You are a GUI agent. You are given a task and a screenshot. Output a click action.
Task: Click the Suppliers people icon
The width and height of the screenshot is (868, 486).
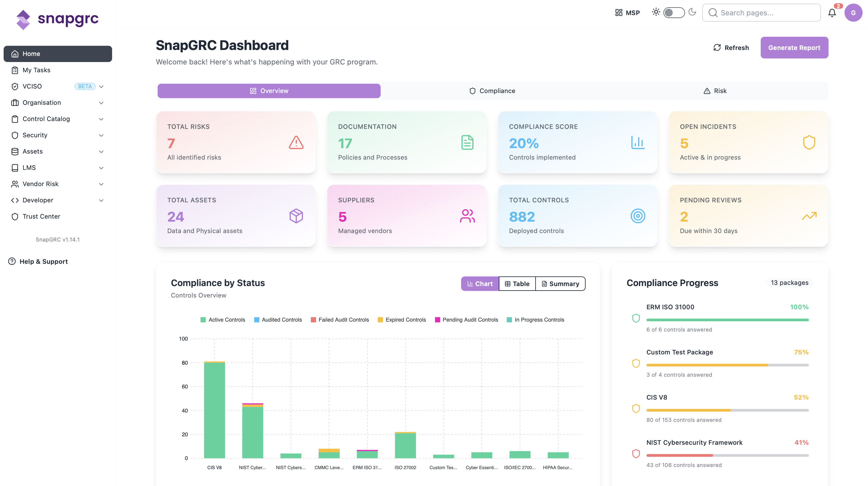pyautogui.click(x=467, y=216)
